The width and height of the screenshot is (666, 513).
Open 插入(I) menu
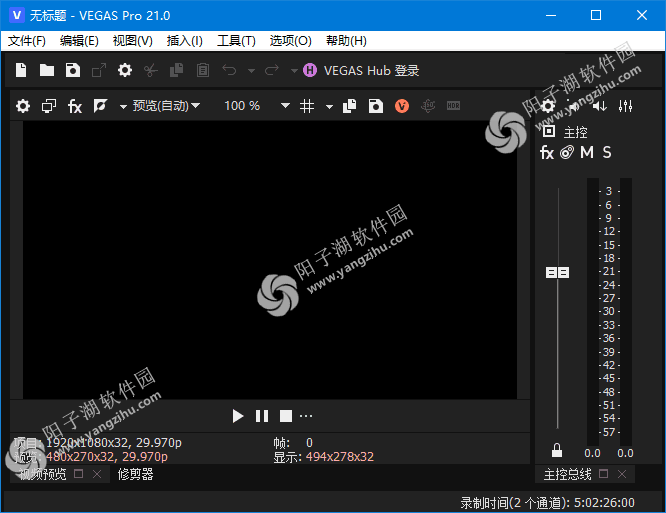pyautogui.click(x=185, y=41)
